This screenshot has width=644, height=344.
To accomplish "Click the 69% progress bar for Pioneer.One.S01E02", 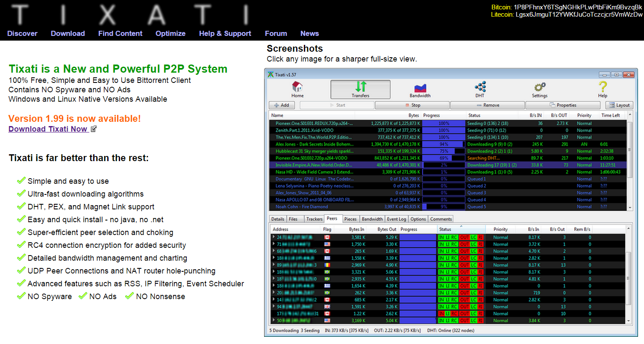I will click(444, 158).
